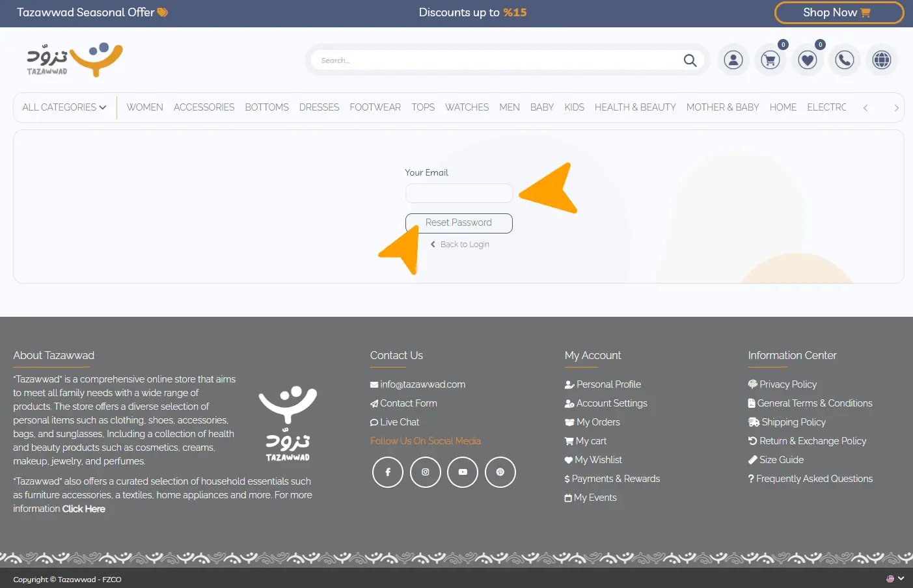Open the globe language selector icon
This screenshot has width=913, height=588.
[882, 60]
